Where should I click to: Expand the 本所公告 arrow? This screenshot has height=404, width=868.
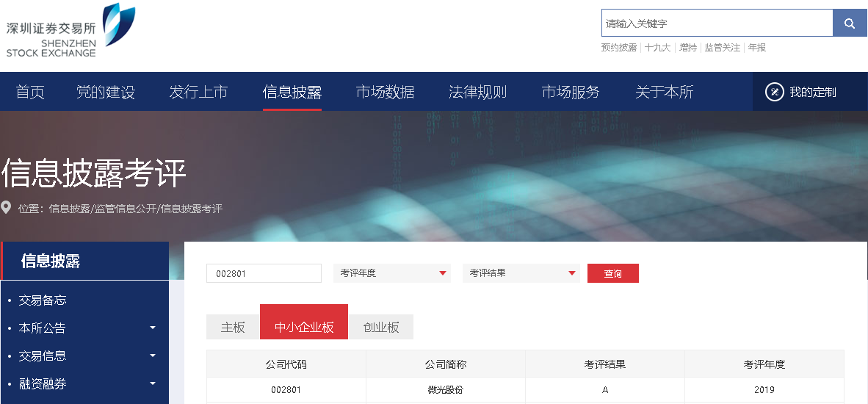(x=153, y=328)
